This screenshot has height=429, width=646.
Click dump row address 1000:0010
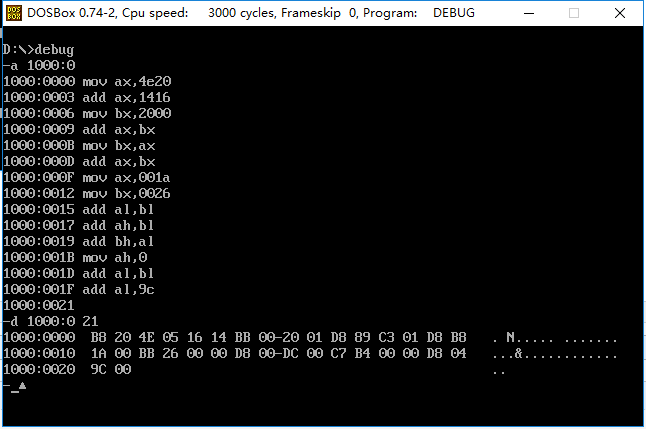(x=39, y=353)
